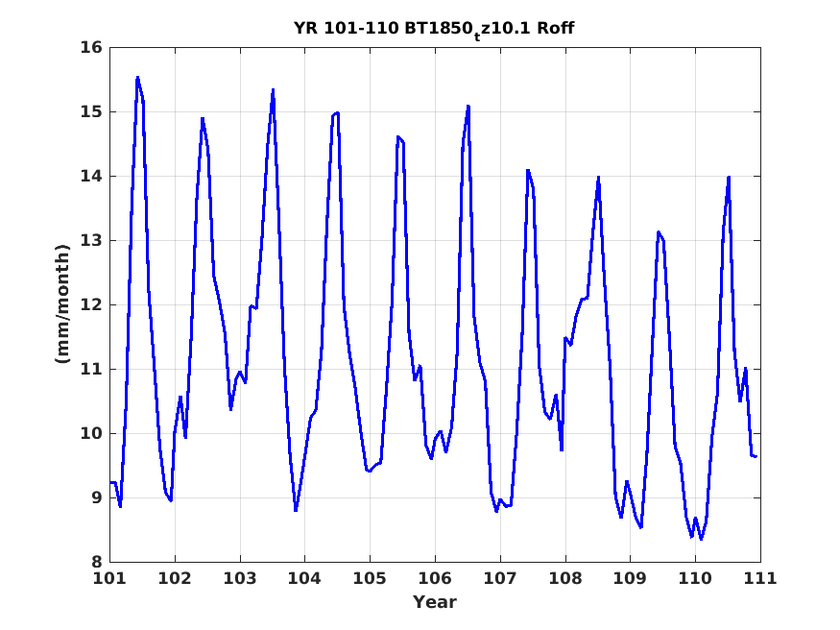This screenshot has height=630, width=840.
Task: Click y-axis tick label '13'
Action: point(91,240)
